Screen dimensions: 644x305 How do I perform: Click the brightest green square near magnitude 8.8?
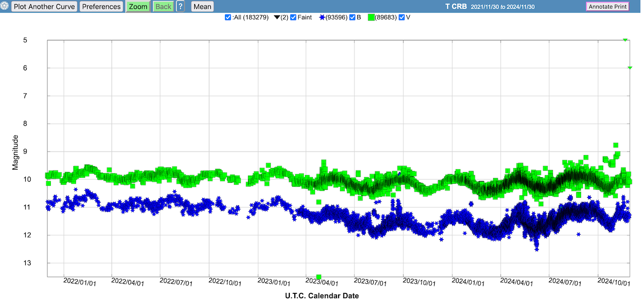[x=615, y=145]
